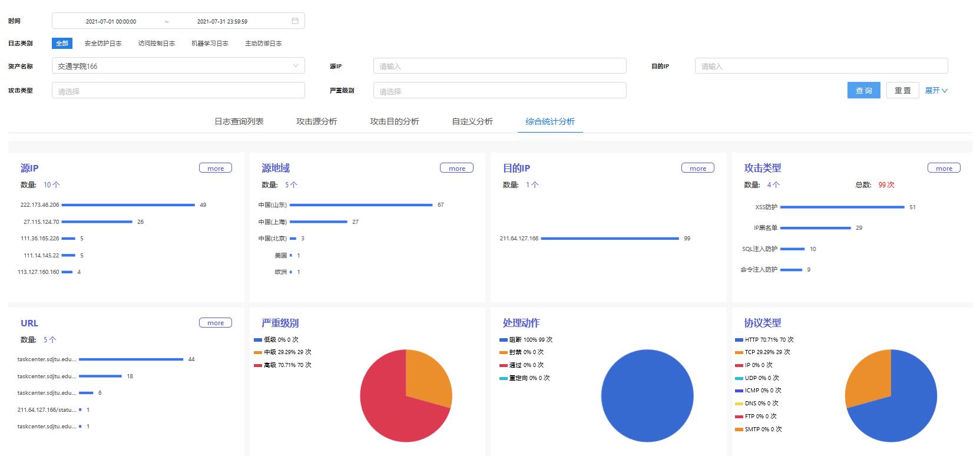Toggle TCP legend swatch in 协议类型
The height and width of the screenshot is (456, 980).
point(739,352)
